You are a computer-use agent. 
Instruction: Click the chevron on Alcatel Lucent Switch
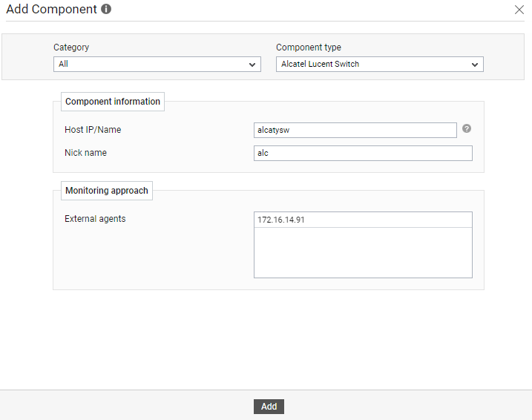[x=475, y=65]
